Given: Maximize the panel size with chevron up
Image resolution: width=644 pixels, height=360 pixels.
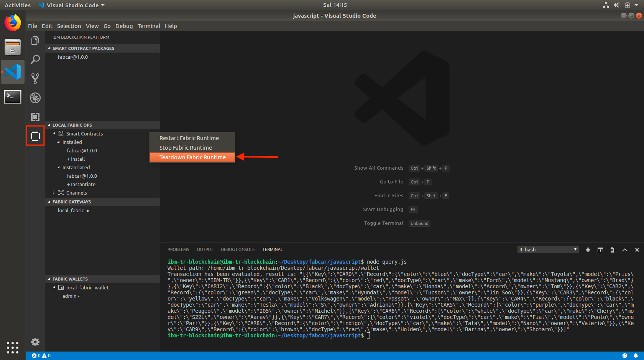Looking at the screenshot, I should [625, 250].
